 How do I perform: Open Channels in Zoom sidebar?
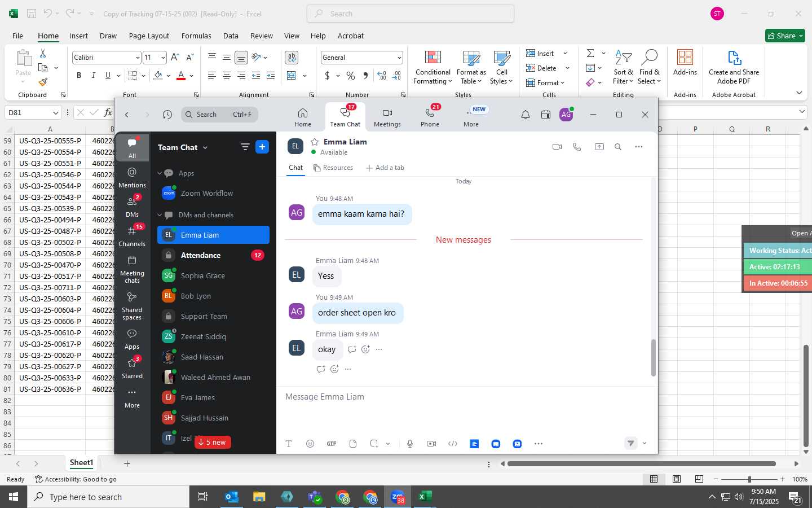132,236
